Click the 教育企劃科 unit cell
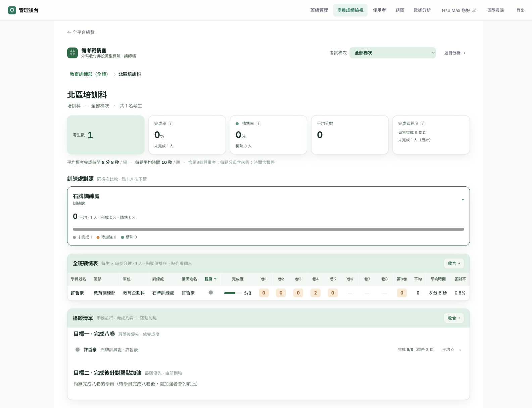The height and width of the screenshot is (408, 532). [134, 293]
